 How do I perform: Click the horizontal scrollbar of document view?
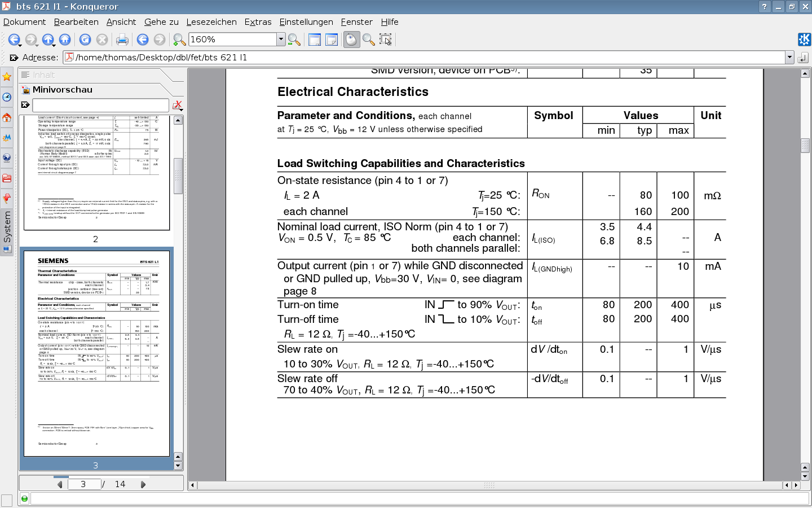[x=489, y=485]
